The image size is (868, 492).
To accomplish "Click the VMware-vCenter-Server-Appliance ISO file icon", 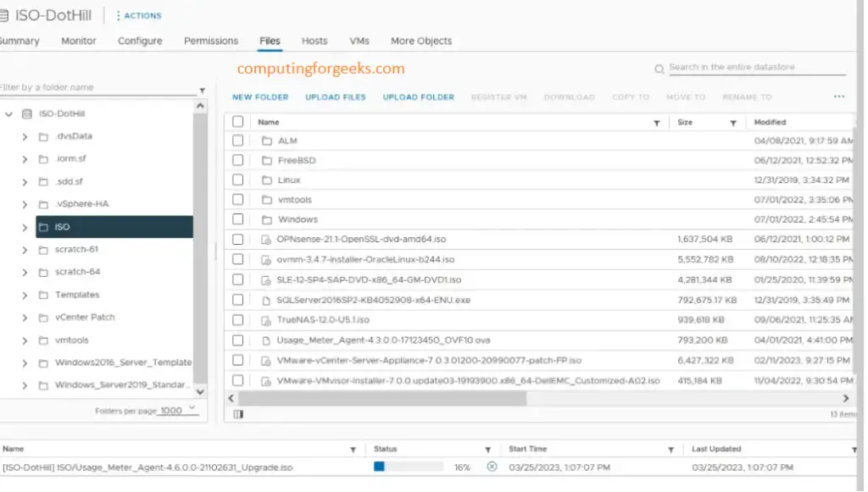I will [x=265, y=361].
